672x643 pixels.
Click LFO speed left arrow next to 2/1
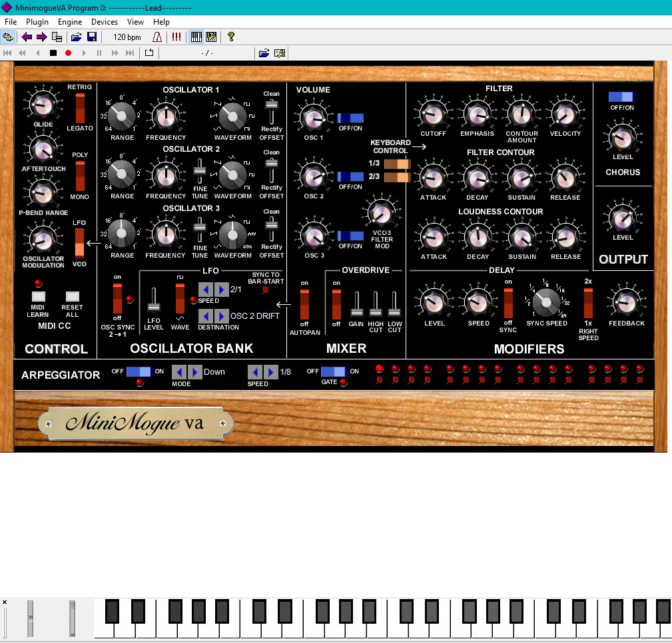point(206,290)
